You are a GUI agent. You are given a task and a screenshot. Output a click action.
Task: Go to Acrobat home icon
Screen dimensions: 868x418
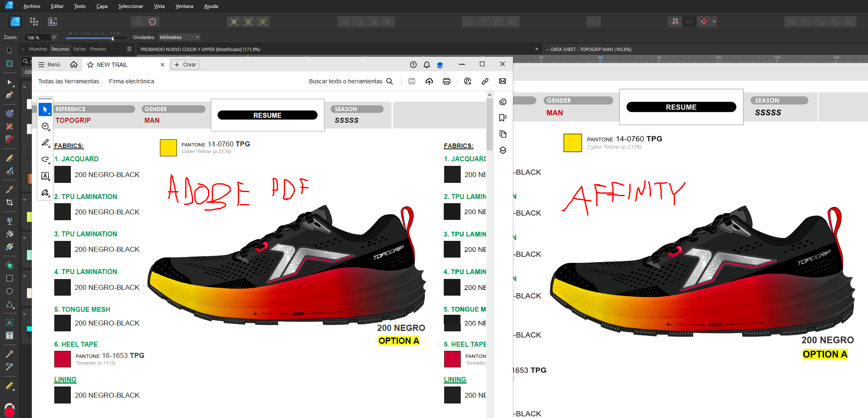[x=74, y=65]
